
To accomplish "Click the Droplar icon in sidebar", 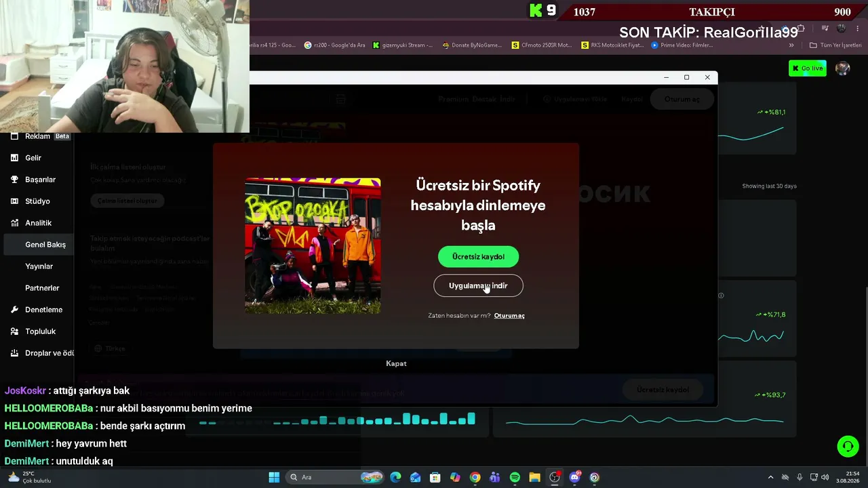I will point(14,353).
